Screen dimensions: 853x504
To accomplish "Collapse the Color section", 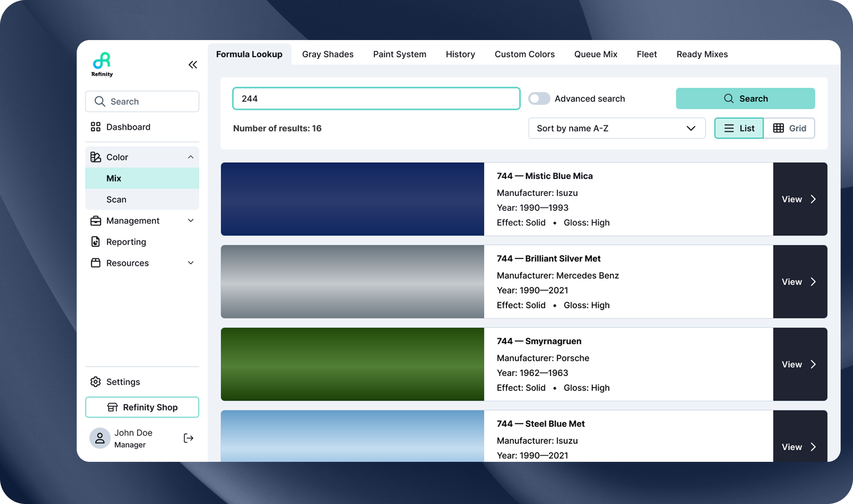I will pyautogui.click(x=190, y=157).
